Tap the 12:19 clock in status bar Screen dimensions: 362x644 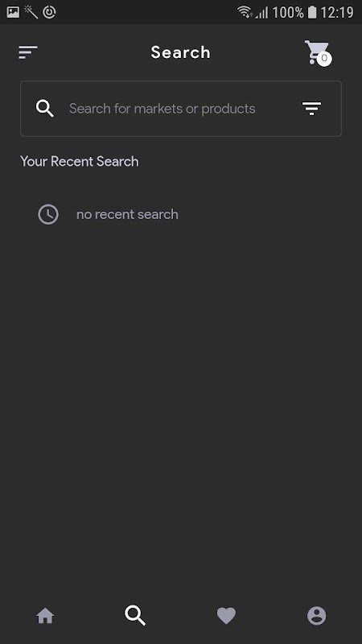336,12
